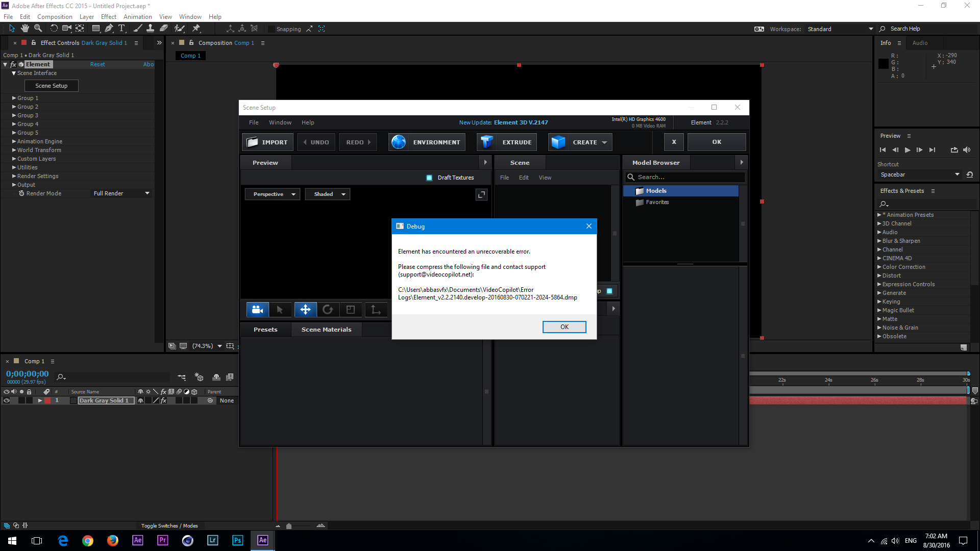980x551 pixels.
Task: Click the rotate icon in Scene Setup preview
Action: click(328, 310)
